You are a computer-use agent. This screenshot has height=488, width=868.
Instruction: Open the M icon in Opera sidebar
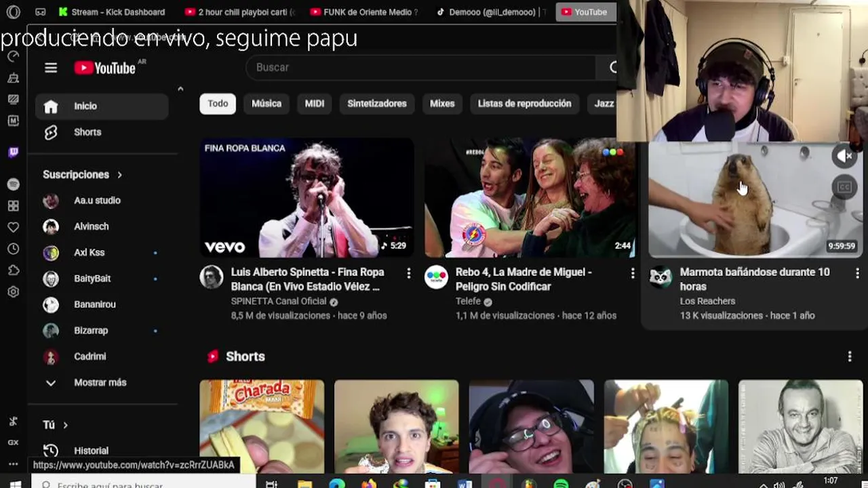pos(13,121)
